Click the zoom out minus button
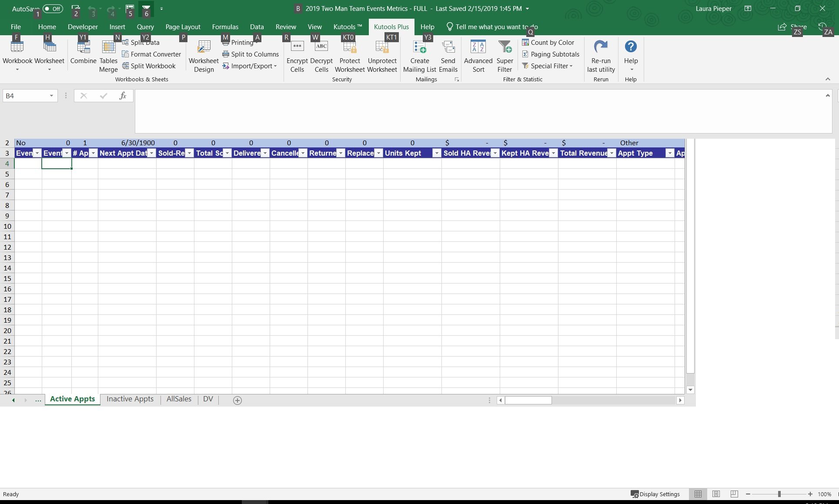 coord(748,494)
